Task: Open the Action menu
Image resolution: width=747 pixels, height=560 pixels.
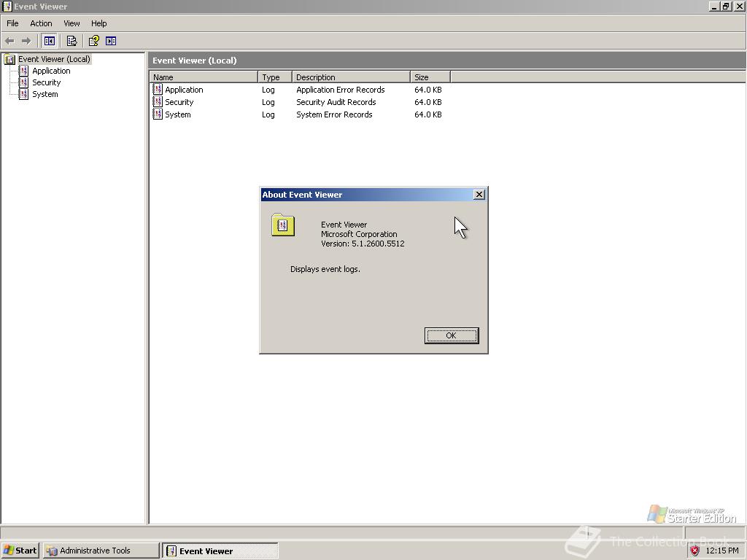Action: click(x=41, y=23)
